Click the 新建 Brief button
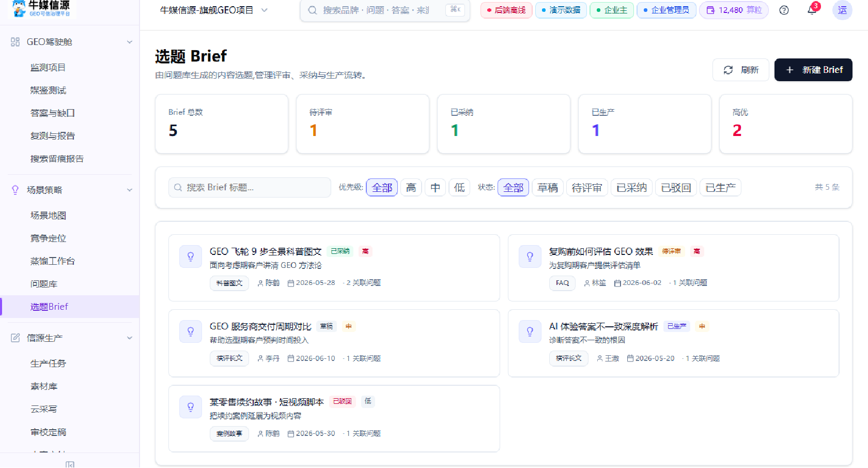 click(813, 70)
